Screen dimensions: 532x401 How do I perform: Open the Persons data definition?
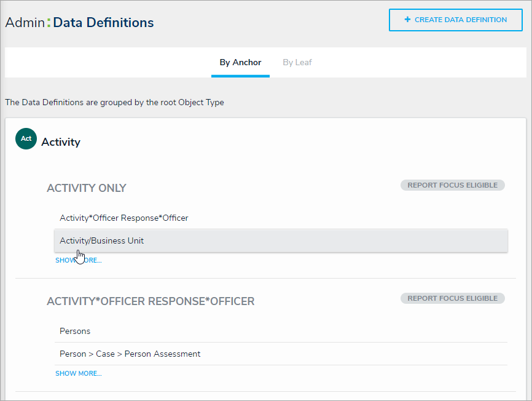75,331
